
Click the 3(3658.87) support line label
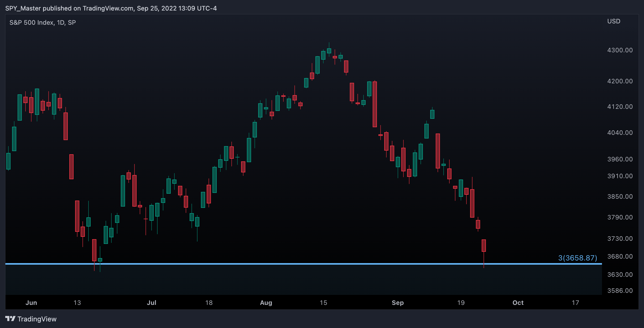(x=578, y=258)
